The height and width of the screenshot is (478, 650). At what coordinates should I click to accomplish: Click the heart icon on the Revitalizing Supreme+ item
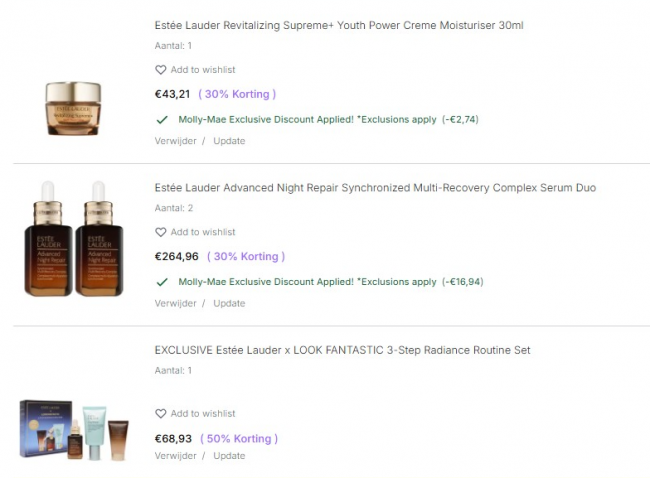[x=160, y=70]
